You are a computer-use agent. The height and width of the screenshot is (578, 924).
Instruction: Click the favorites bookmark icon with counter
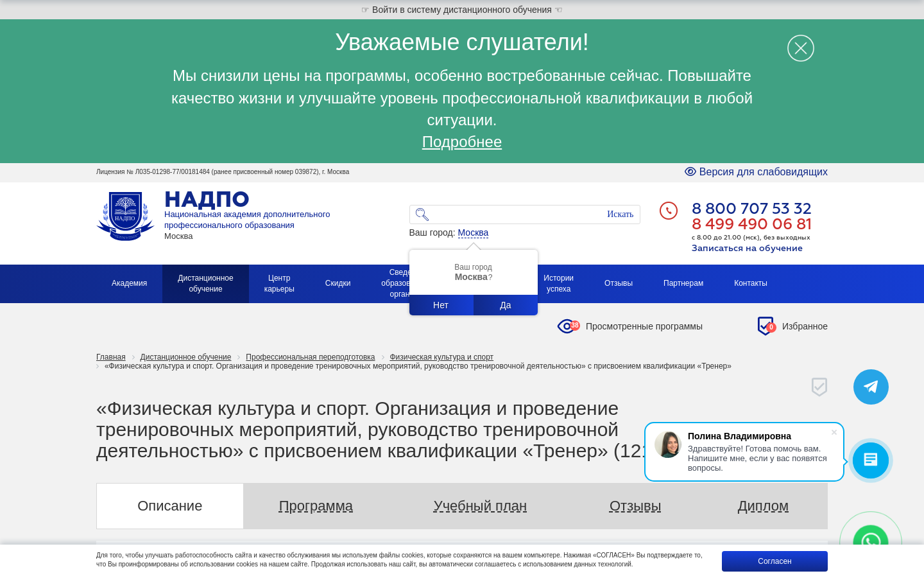[x=767, y=326]
